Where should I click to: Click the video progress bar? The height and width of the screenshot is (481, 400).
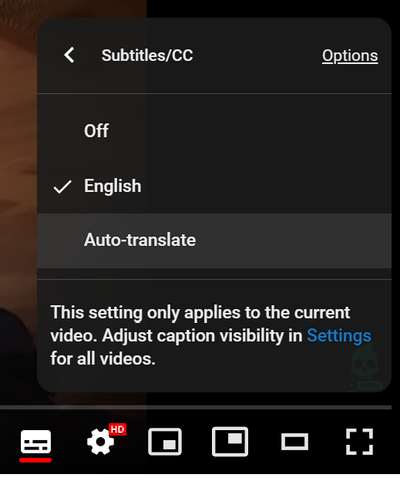tap(196, 407)
